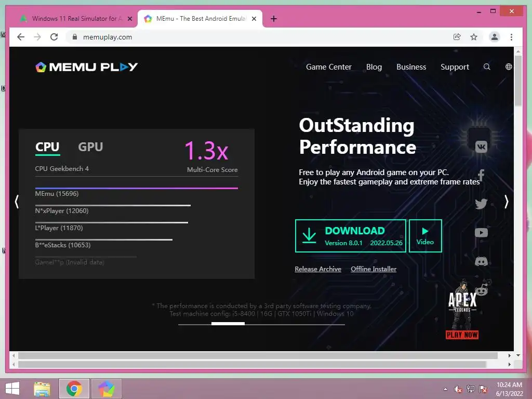The image size is (532, 399).
Task: Click the L*Player (11870) row
Action: [x=111, y=227]
